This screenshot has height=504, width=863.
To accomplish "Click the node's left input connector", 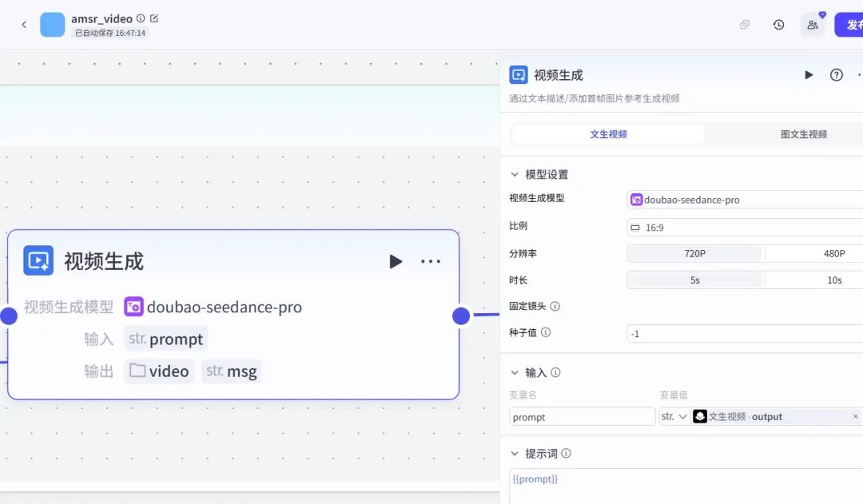I will point(8,315).
